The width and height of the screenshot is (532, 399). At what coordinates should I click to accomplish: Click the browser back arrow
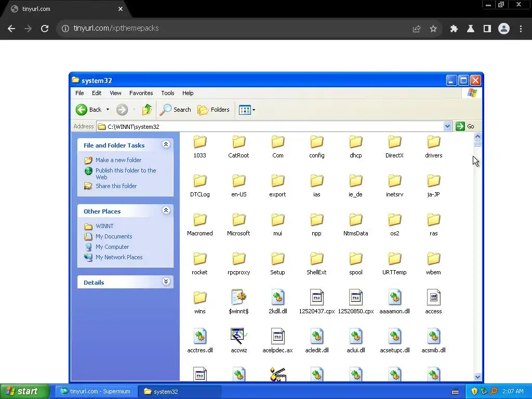coord(11,29)
